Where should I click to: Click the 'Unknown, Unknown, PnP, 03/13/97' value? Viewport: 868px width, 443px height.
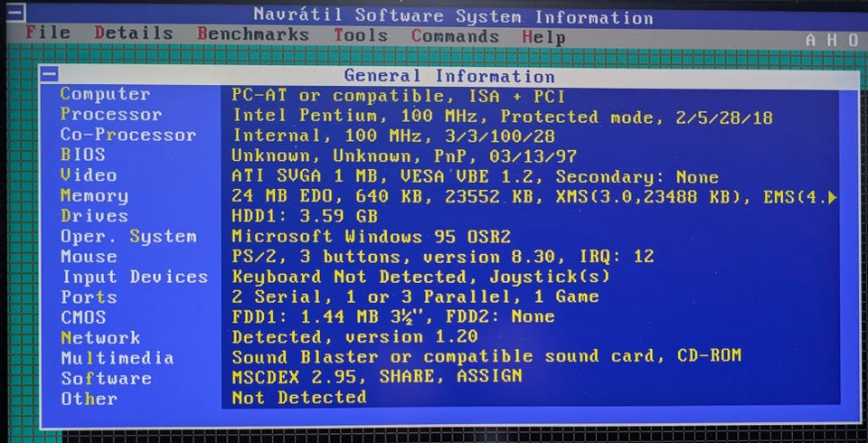tap(404, 156)
